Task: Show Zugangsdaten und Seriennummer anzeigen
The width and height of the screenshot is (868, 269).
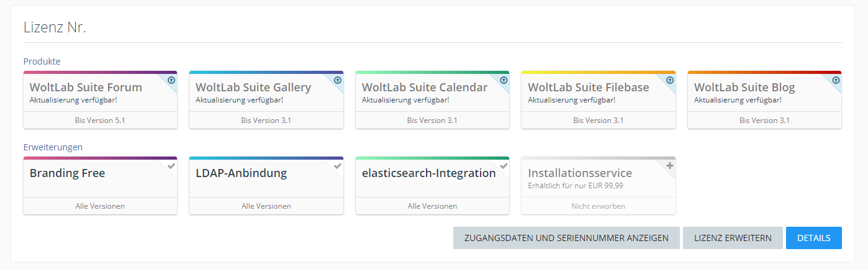Action: [x=566, y=238]
